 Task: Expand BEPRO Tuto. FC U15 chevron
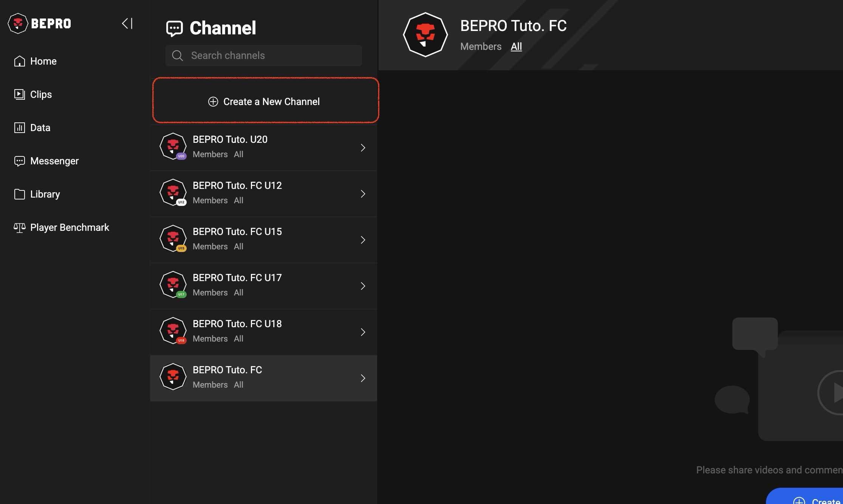(363, 240)
